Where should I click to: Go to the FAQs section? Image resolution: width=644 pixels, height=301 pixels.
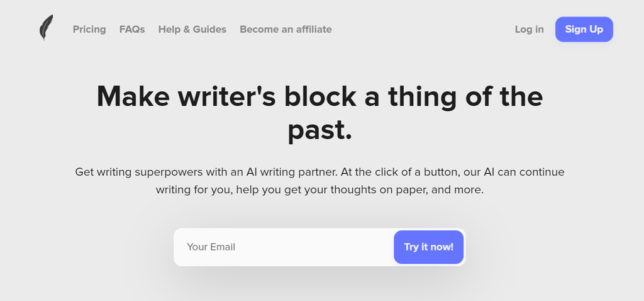point(132,29)
